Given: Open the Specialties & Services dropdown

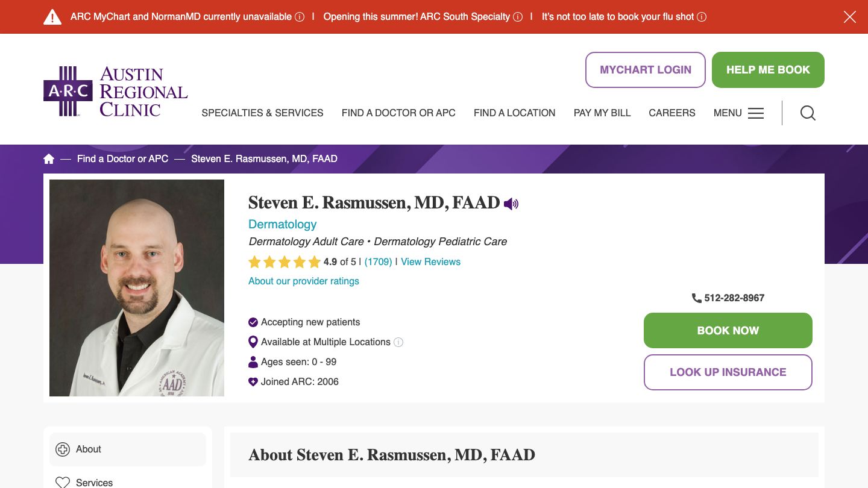Looking at the screenshot, I should click(262, 113).
